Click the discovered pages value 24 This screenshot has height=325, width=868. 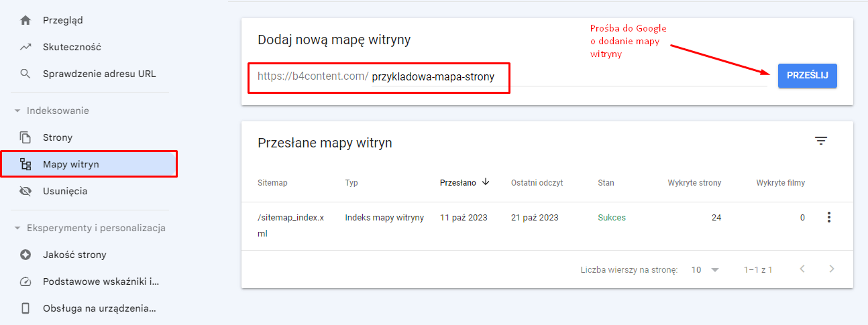[x=716, y=218]
